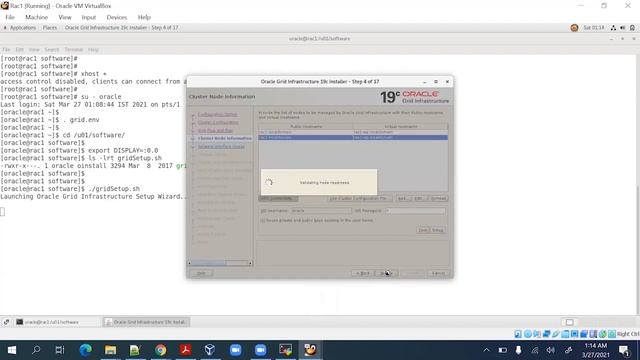
Task: Click VirtualBox optical disc status icon
Action: click(528, 334)
